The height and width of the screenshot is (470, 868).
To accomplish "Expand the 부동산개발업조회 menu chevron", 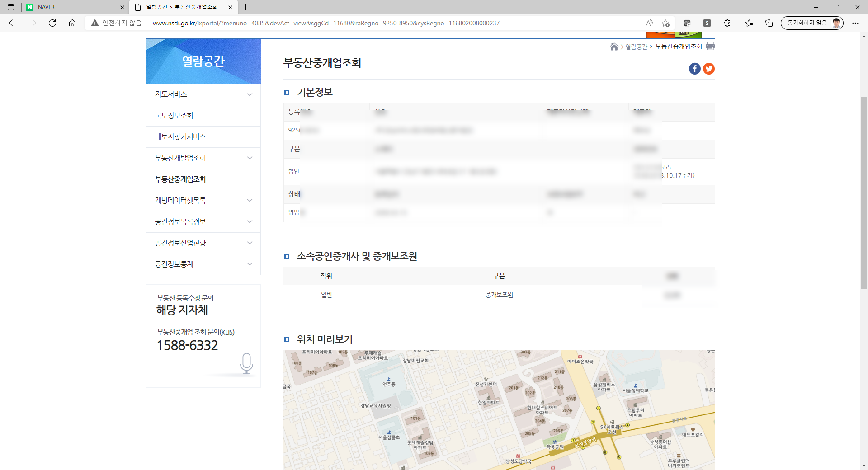I will (x=250, y=158).
